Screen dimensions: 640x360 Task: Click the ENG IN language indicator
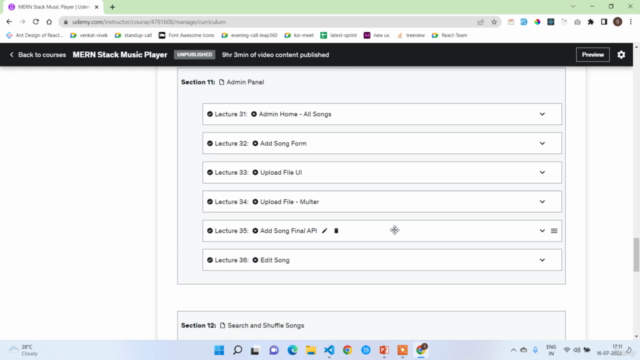tap(551, 350)
